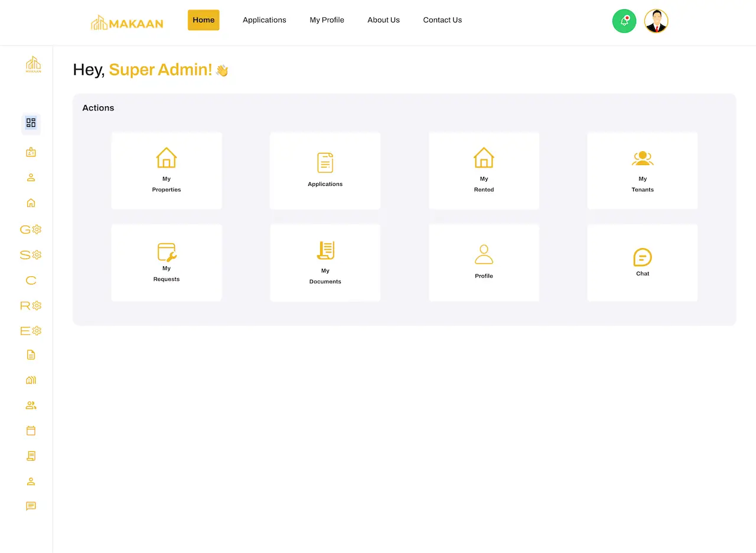This screenshot has width=756, height=553.
Task: Click the C item in sidebar
Action: click(x=31, y=280)
